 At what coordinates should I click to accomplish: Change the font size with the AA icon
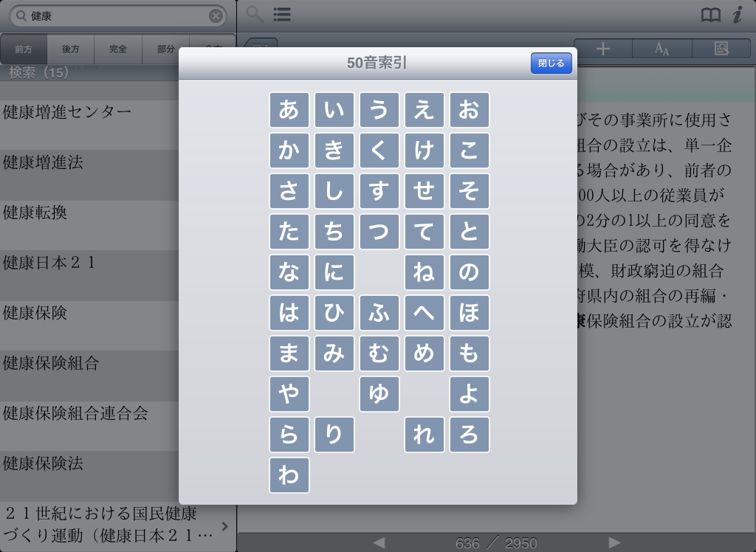point(662,49)
